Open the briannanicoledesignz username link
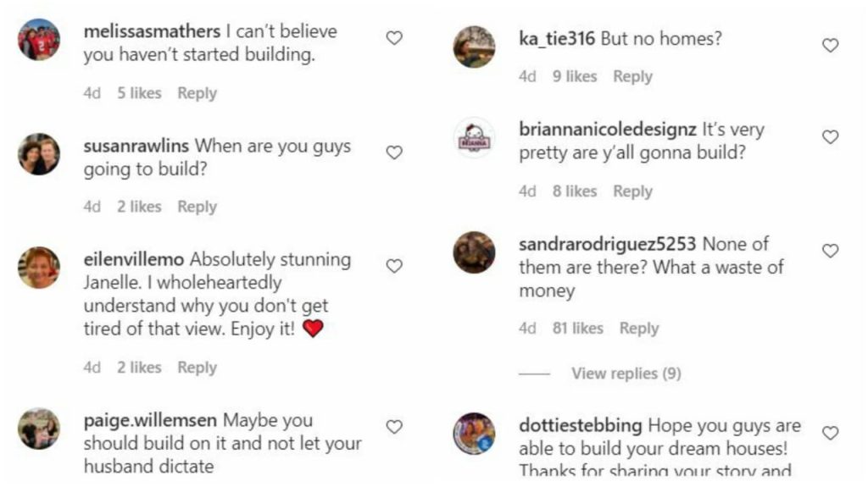Viewport: 868px width, 487px height. pos(607,130)
